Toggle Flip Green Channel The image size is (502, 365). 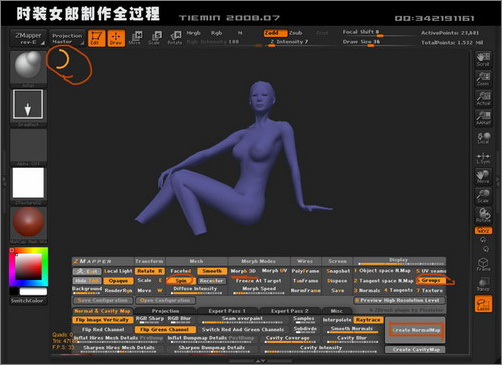165,330
